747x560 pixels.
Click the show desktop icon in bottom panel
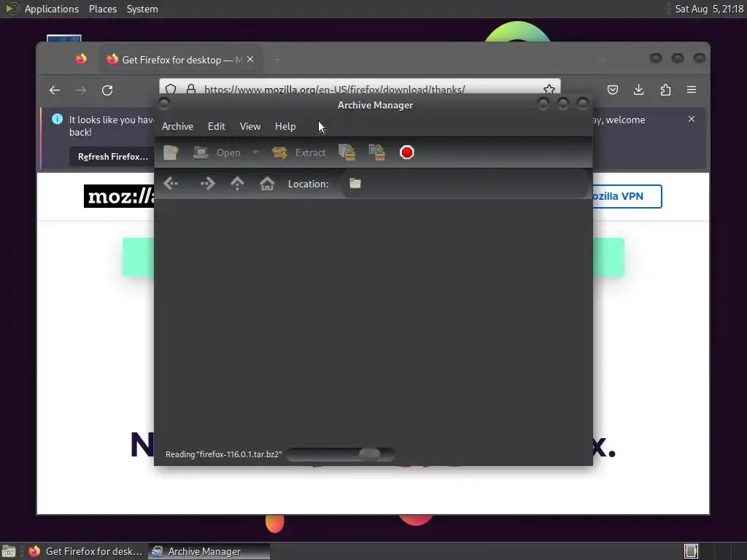tap(9, 551)
